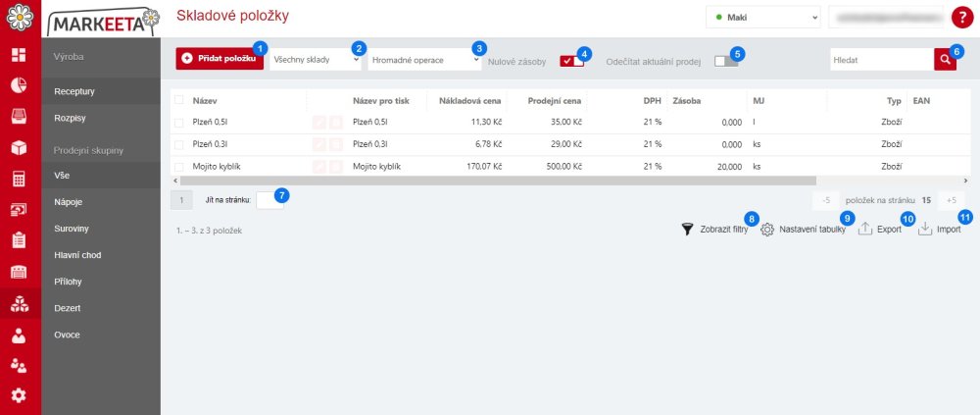Open the Maki location selector
Screen dimensions: 980x415
(x=763, y=18)
